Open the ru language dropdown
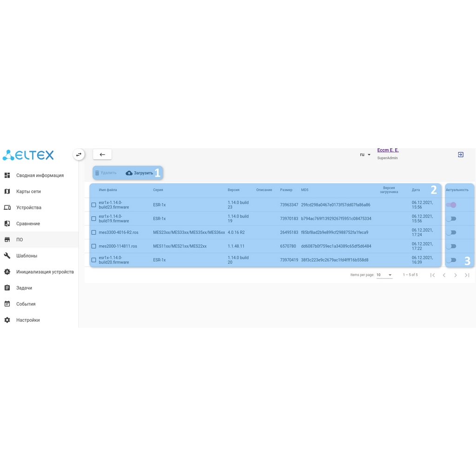The image size is (476, 476). point(365,154)
